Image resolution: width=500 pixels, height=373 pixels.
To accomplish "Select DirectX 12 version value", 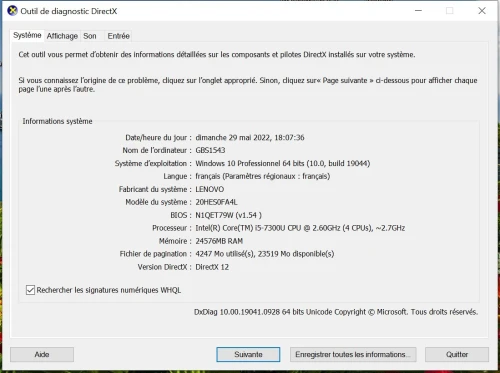I will click(x=212, y=267).
